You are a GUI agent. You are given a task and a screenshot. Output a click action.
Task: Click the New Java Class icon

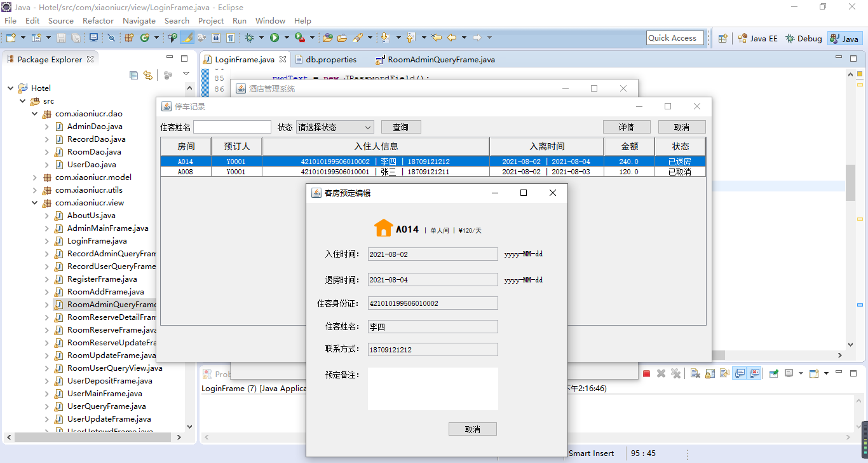(x=145, y=38)
